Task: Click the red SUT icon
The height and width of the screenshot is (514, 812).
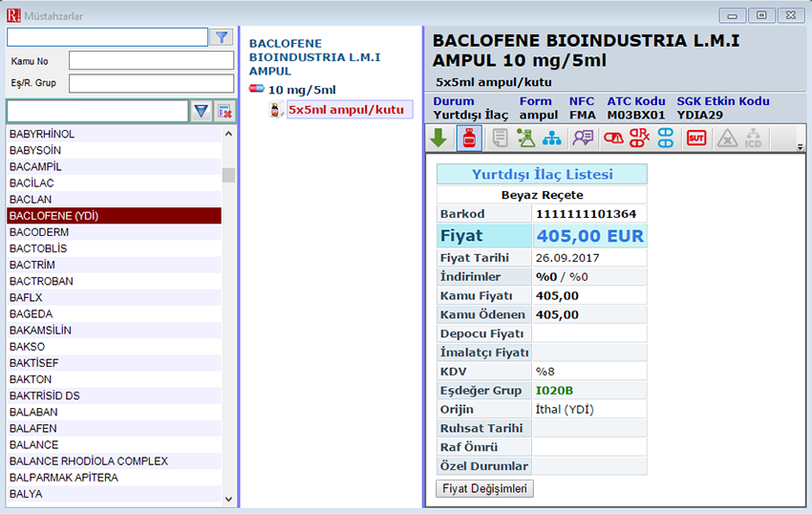Action: [696, 139]
